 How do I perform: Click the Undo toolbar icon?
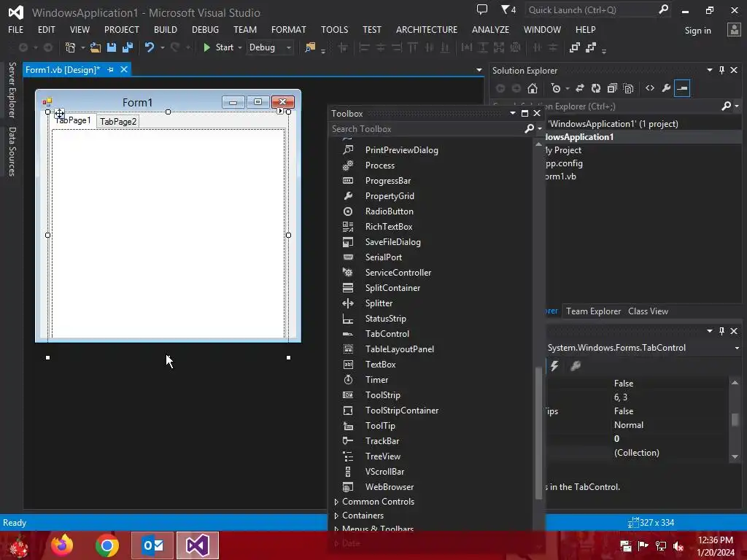pyautogui.click(x=150, y=47)
